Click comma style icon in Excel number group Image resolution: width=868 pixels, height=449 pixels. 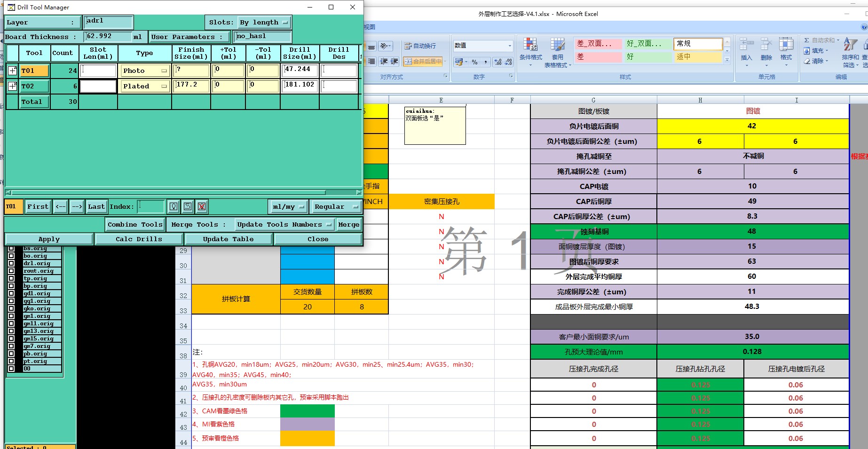486,62
